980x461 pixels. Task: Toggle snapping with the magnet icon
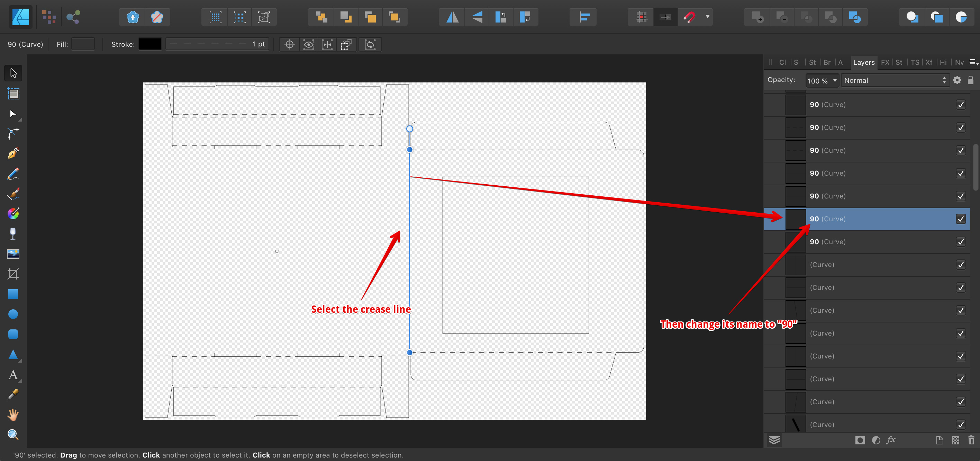click(x=691, y=17)
